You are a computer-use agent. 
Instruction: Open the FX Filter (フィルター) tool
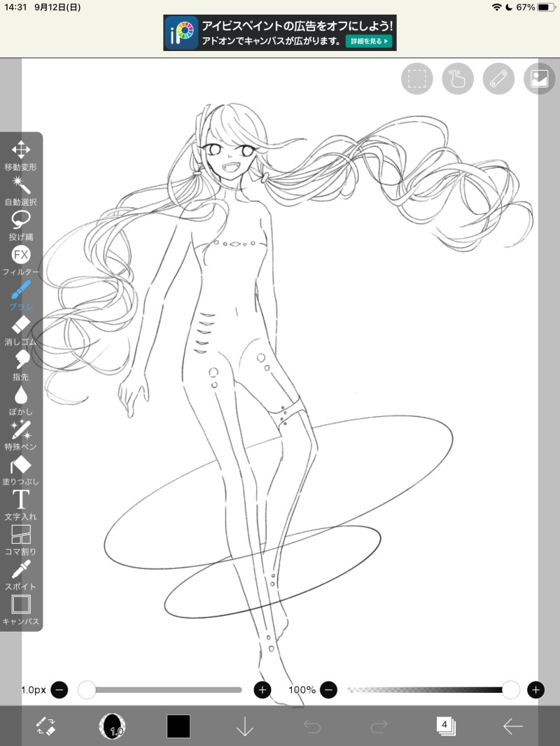(x=21, y=261)
